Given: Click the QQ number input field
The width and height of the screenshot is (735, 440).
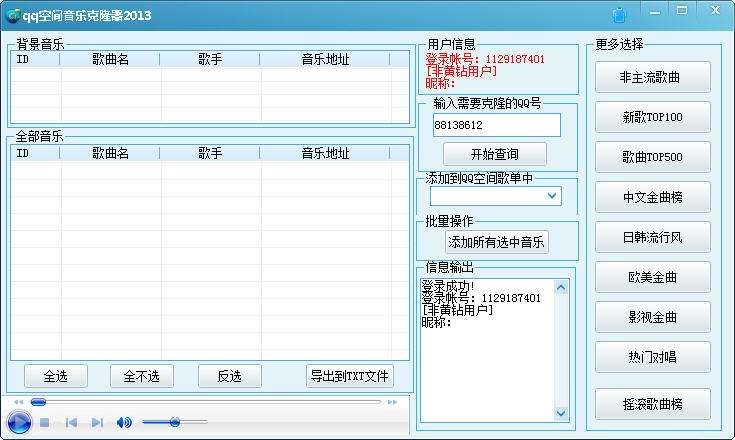Looking at the screenshot, I should (x=496, y=125).
